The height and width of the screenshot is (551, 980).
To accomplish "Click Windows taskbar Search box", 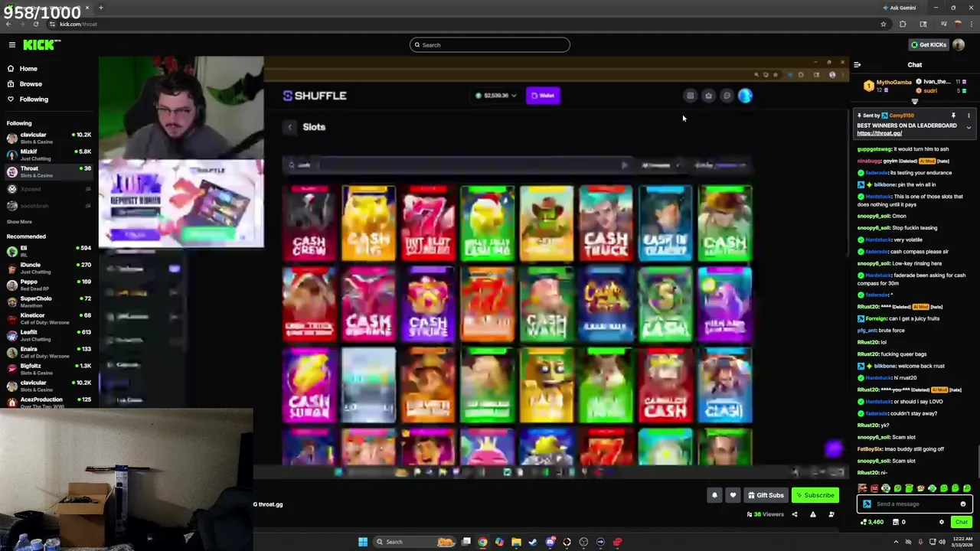I will pyautogui.click(x=413, y=542).
